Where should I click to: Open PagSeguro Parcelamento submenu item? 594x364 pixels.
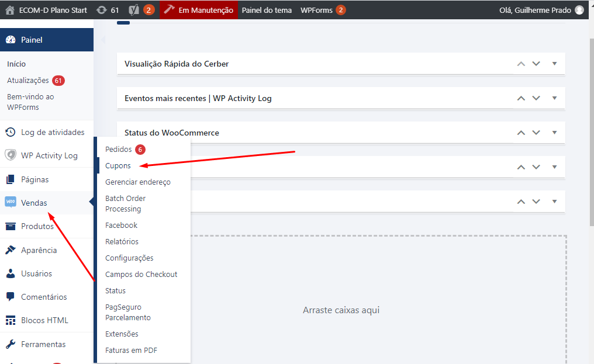coord(127,312)
